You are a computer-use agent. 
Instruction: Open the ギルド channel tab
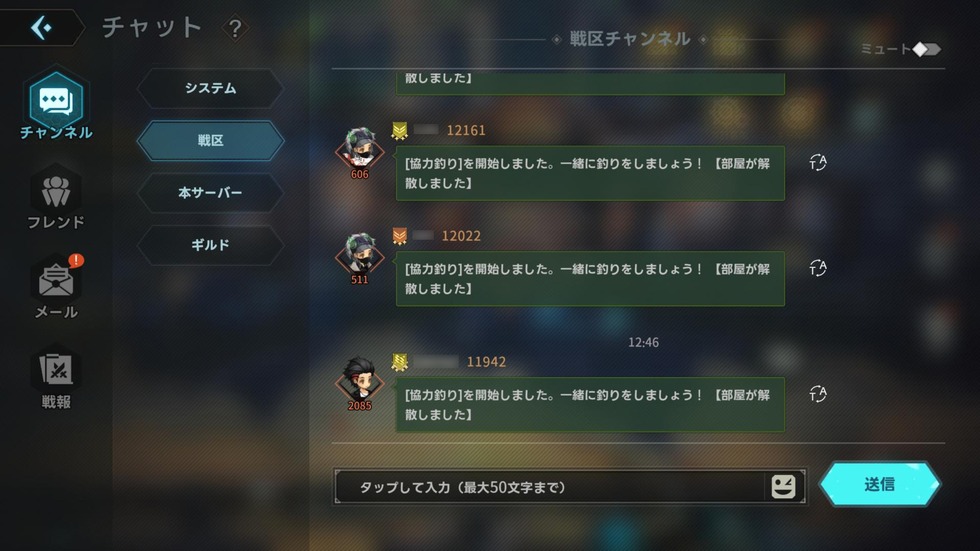(210, 245)
